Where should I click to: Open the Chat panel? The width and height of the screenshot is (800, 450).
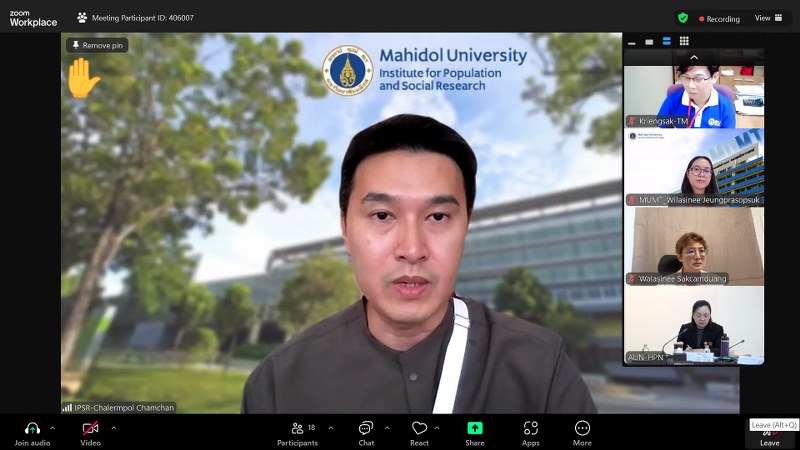click(x=366, y=434)
